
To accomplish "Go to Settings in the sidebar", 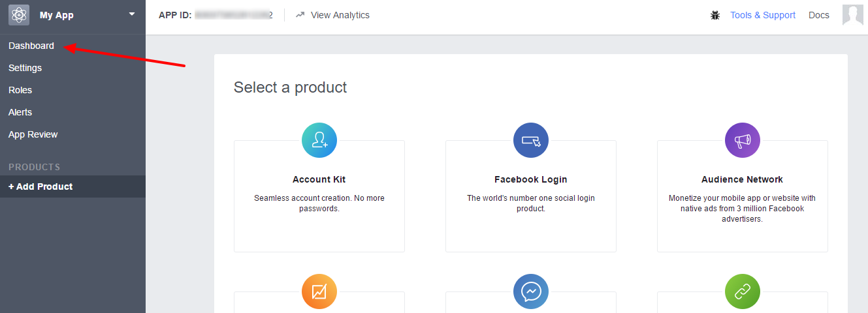I will pyautogui.click(x=25, y=68).
